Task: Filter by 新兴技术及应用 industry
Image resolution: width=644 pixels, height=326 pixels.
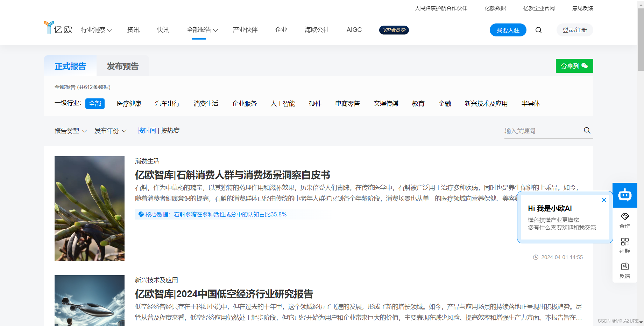Action: coord(486,104)
